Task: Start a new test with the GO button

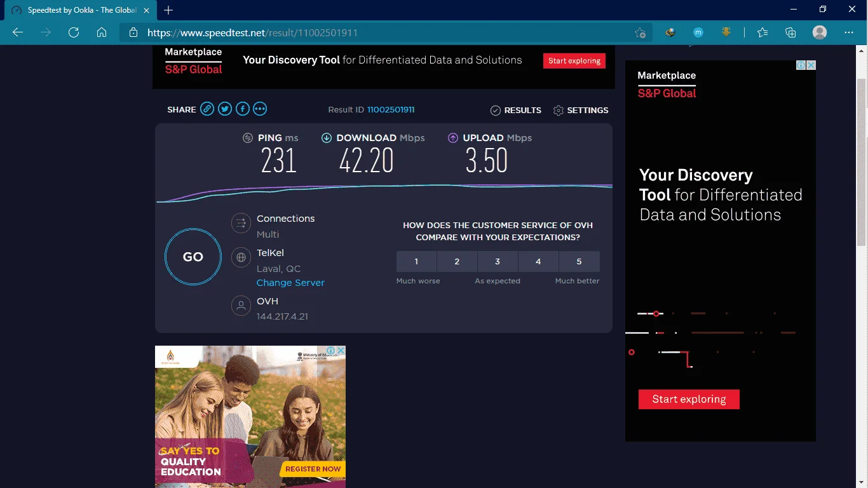Action: 193,257
